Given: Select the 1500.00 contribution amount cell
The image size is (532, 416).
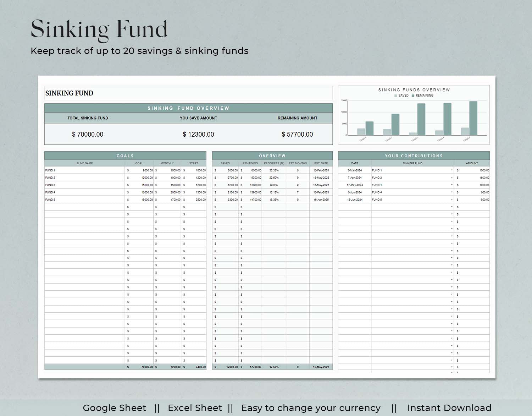Looking at the screenshot, I should (x=472, y=177).
